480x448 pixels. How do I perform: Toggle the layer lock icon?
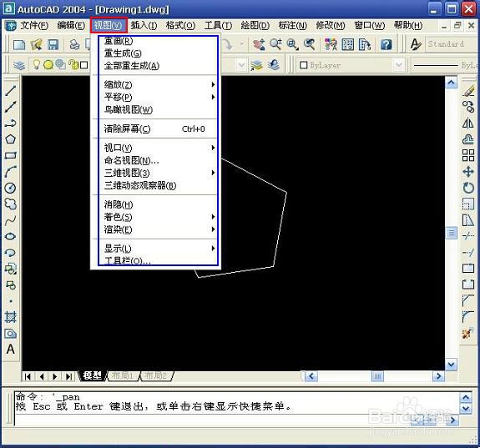coord(73,64)
